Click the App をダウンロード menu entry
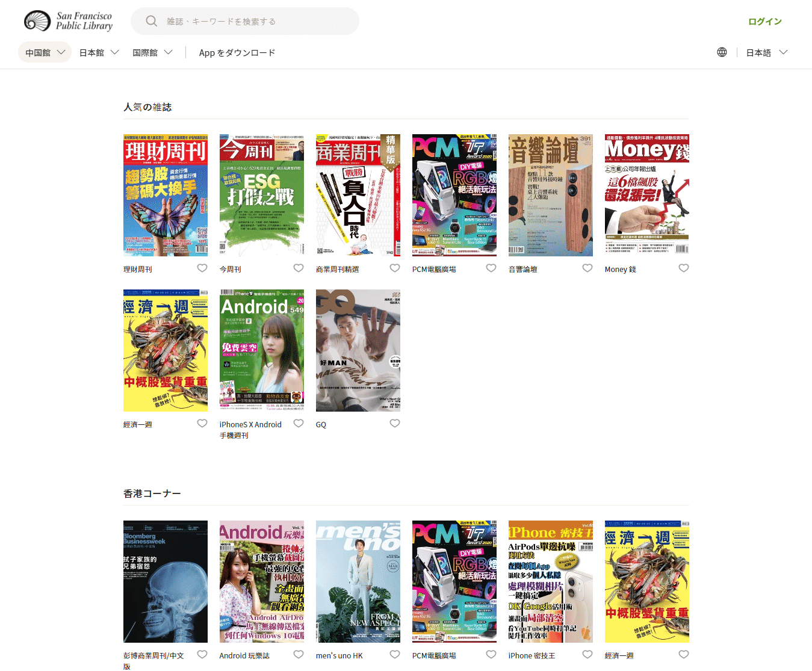 (237, 53)
